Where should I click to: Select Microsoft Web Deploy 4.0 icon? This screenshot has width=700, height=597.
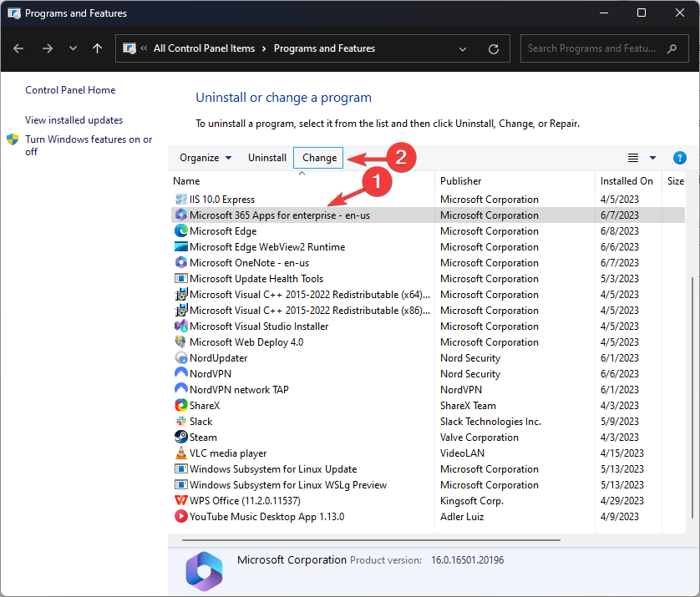point(180,342)
